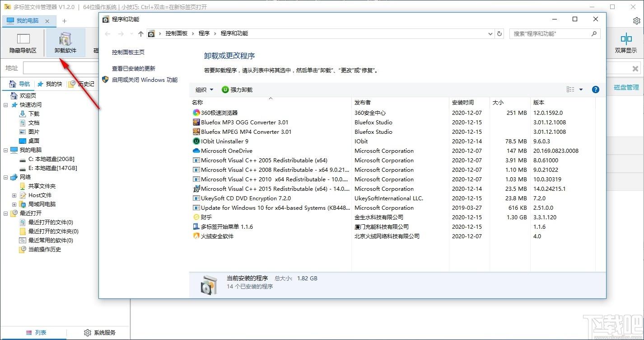Screen dimensions: 644x340
Task: Switch to 我的快 tab
Action: click(x=50, y=84)
